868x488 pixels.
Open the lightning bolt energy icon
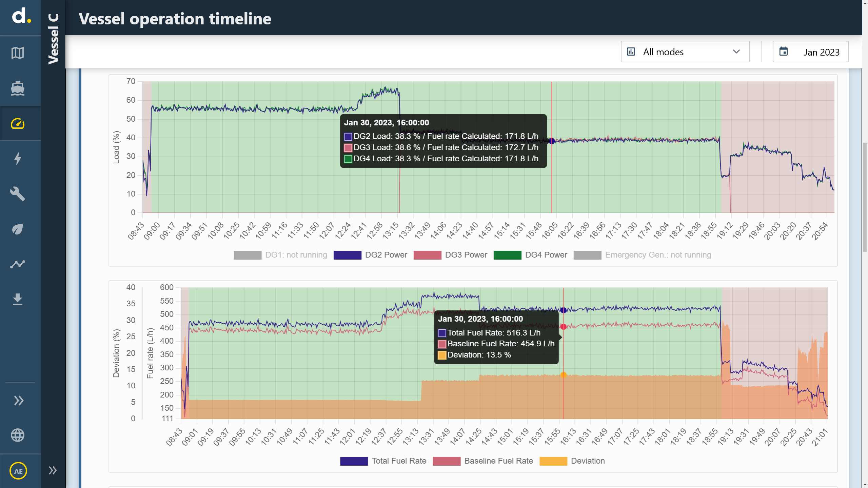tap(18, 159)
